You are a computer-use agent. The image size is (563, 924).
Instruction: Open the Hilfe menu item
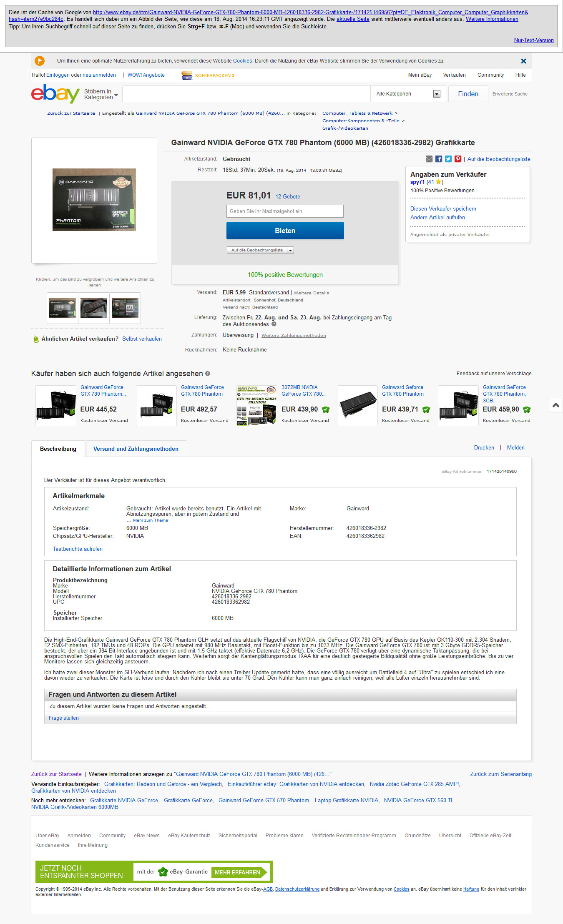(520, 75)
